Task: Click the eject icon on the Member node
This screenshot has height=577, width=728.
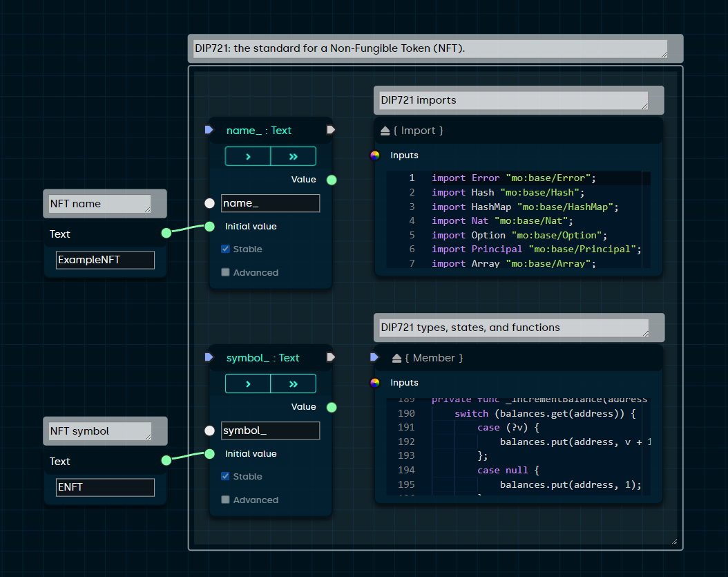Action: [396, 358]
